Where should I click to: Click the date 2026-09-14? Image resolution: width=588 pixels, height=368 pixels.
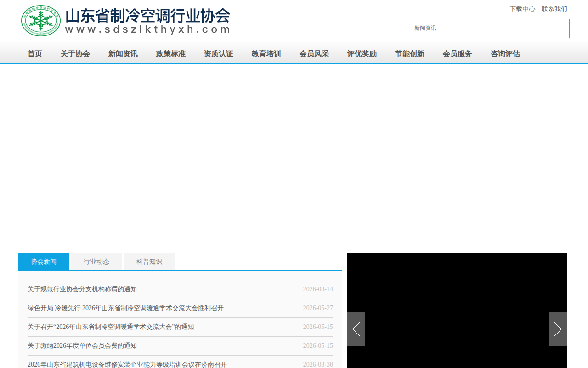coord(318,289)
